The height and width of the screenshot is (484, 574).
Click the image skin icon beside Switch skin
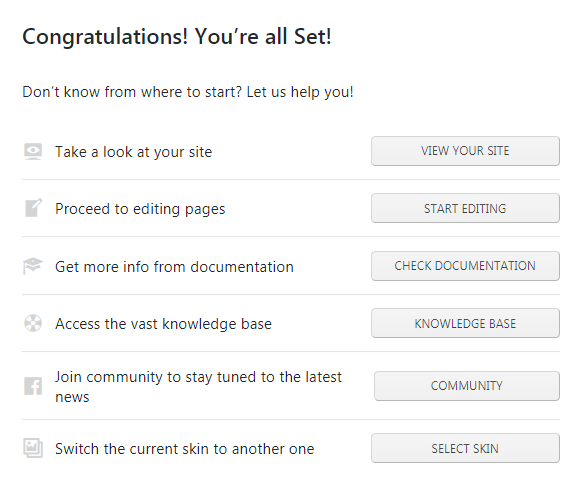point(33,448)
